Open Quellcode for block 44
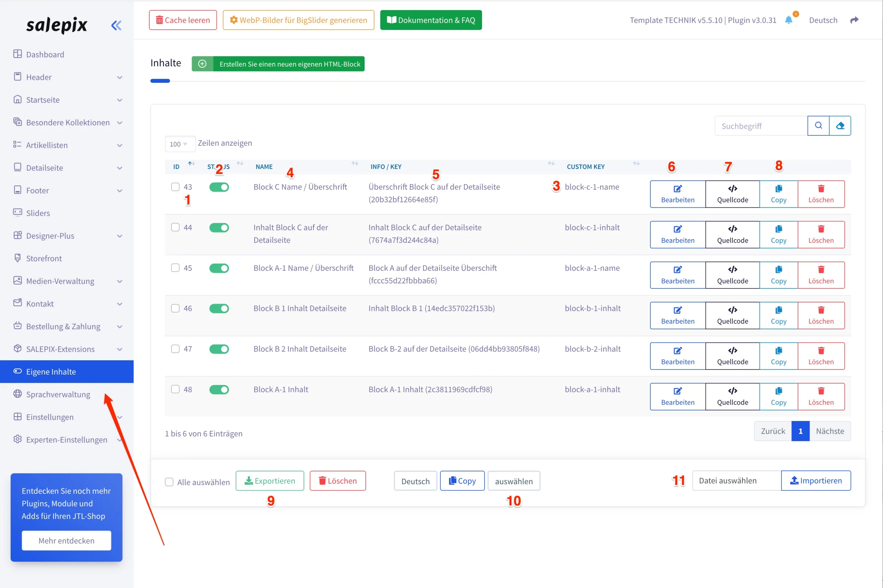The width and height of the screenshot is (883, 588). (x=733, y=235)
